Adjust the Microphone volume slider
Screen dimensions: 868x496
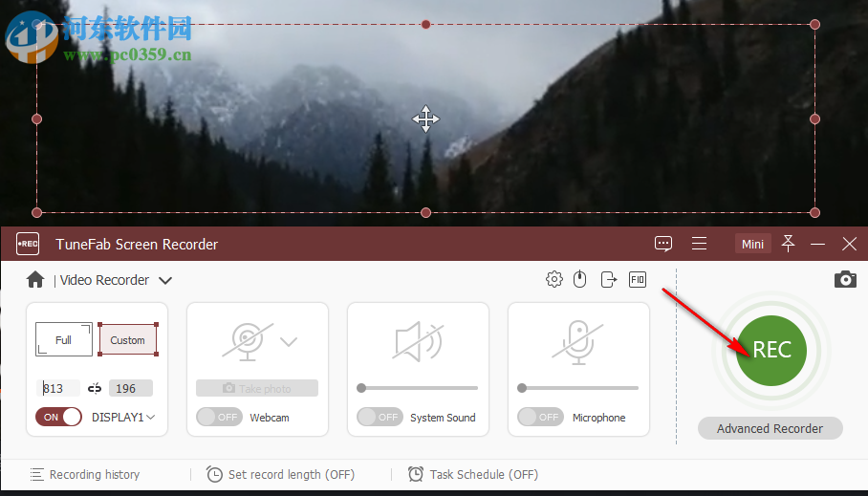point(578,388)
